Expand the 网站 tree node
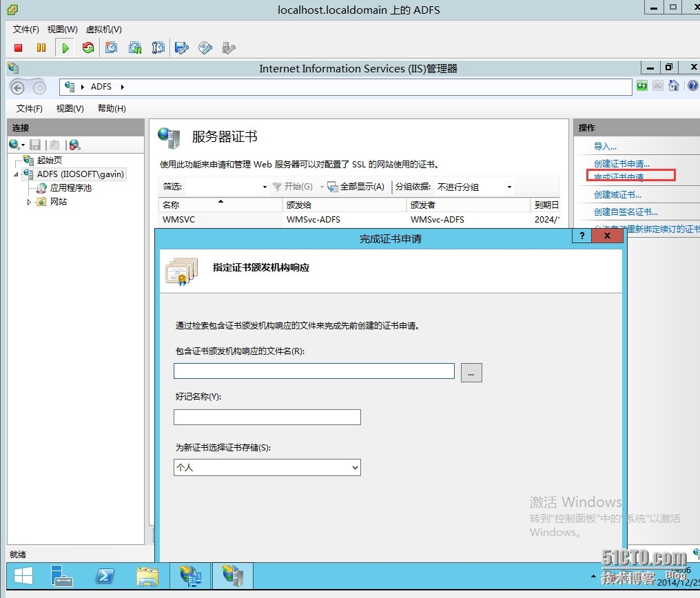 [x=29, y=202]
